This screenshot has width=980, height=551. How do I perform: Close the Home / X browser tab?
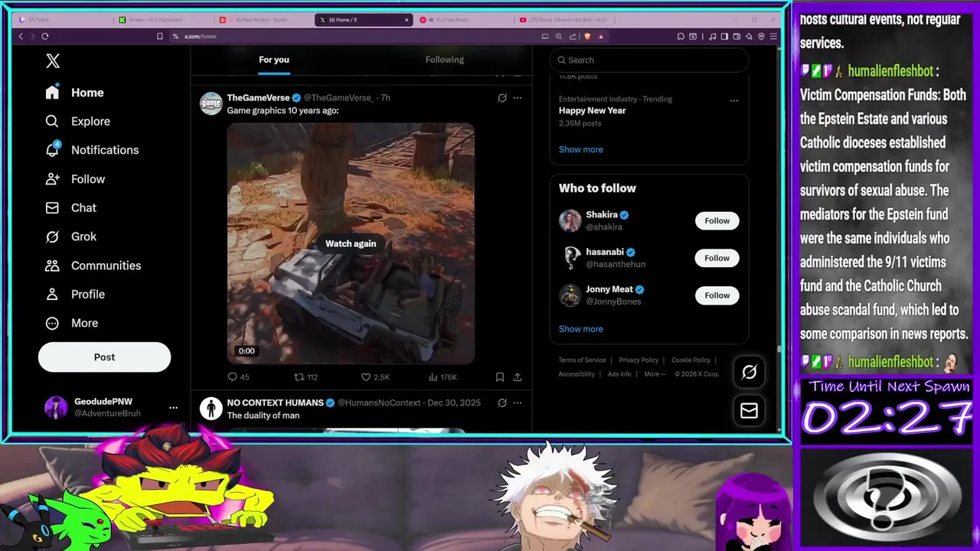[405, 20]
